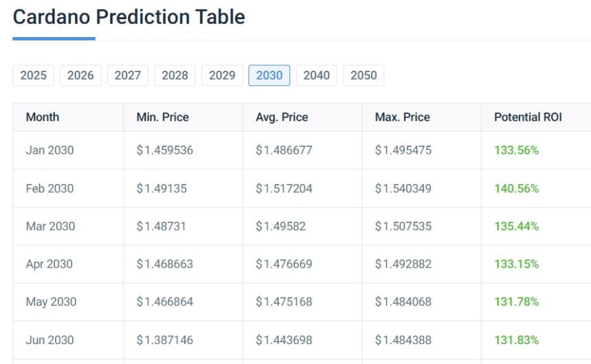
Task: Select the 2025 year tab
Action: pos(33,76)
